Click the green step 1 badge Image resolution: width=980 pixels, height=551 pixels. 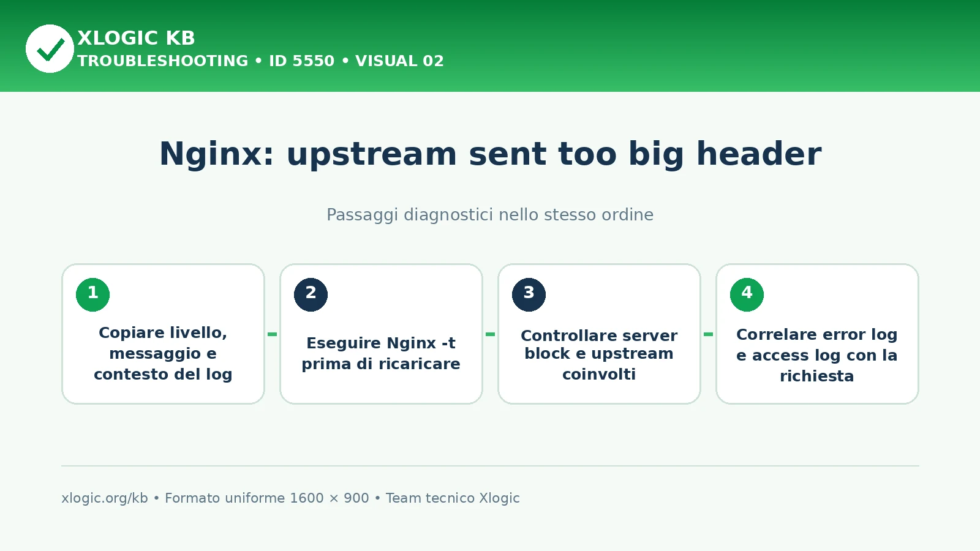(x=92, y=294)
